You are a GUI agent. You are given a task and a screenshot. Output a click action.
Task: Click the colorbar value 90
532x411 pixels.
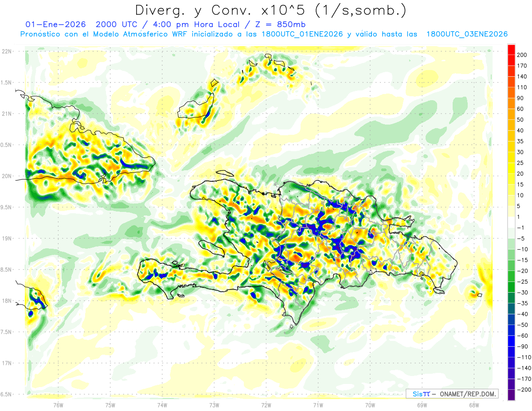(x=520, y=98)
